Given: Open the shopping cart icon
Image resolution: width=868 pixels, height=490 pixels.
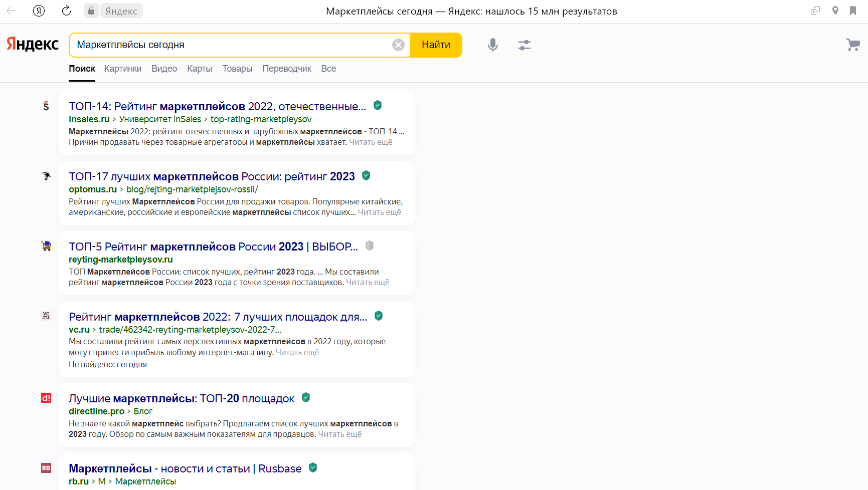Looking at the screenshot, I should click(853, 45).
